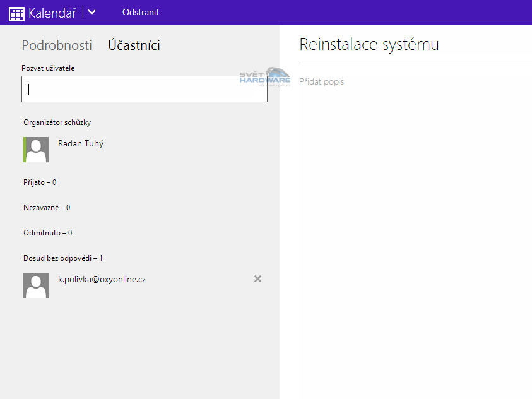Click Radan Tuhý's avatar picture
The width and height of the screenshot is (532, 399).
(x=36, y=150)
